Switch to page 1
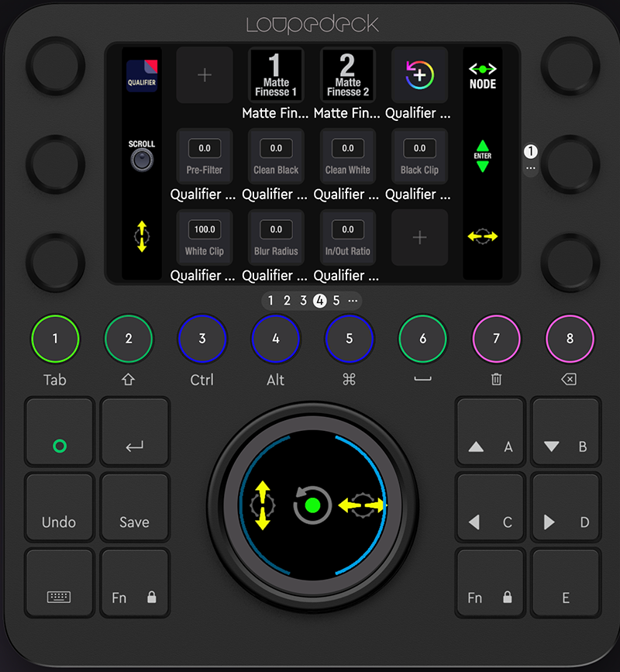Image resolution: width=620 pixels, height=672 pixels. pyautogui.click(x=270, y=301)
